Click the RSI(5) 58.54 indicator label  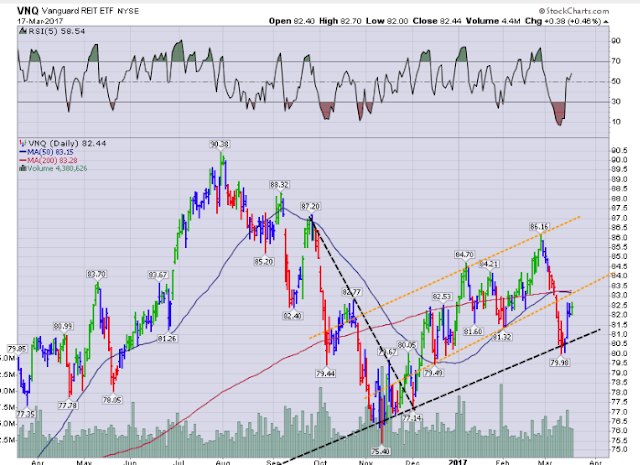point(56,31)
